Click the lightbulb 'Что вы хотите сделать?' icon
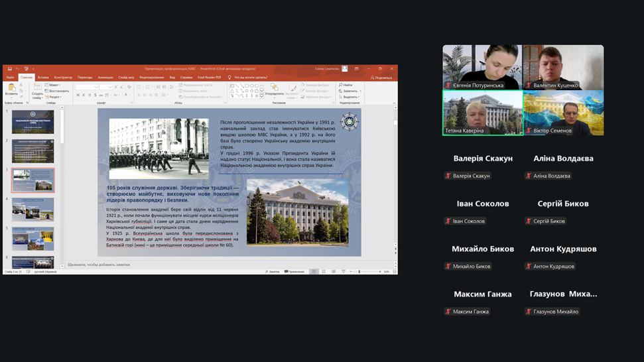Viewport: 644px width, 362px height. point(229,78)
